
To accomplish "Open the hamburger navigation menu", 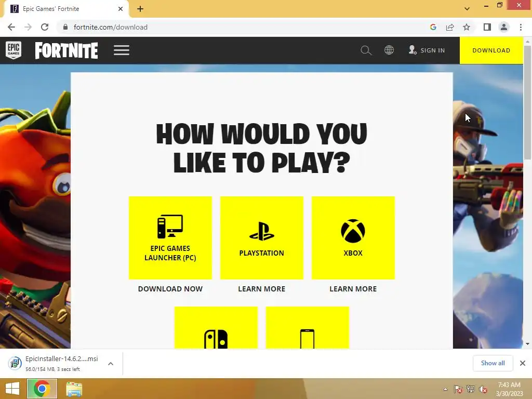I will [x=122, y=50].
